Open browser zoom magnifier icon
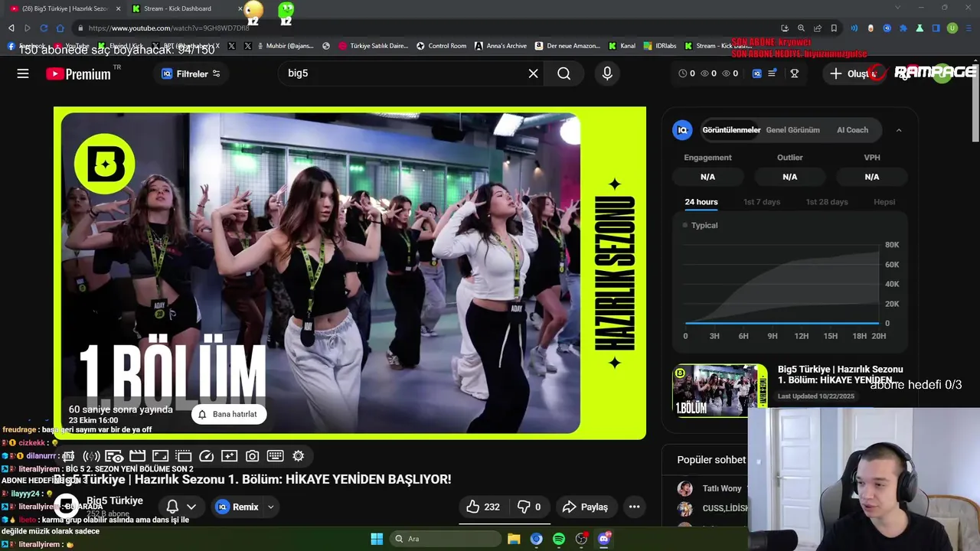Image resolution: width=980 pixels, height=551 pixels. pyautogui.click(x=801, y=28)
